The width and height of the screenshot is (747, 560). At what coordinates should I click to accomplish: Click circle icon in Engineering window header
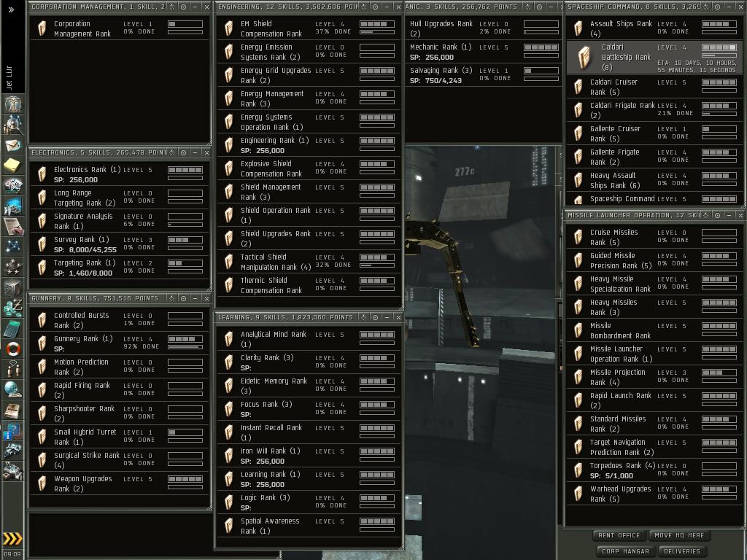(x=375, y=7)
